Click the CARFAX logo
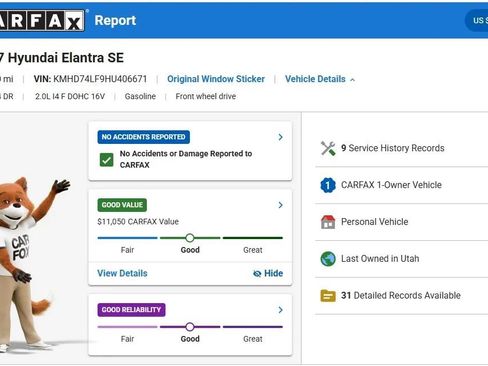Screen dimensions: 488x366 pos(42,20)
